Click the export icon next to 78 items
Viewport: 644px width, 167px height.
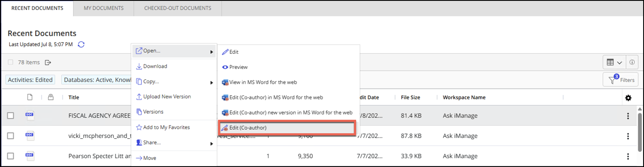(x=48, y=62)
